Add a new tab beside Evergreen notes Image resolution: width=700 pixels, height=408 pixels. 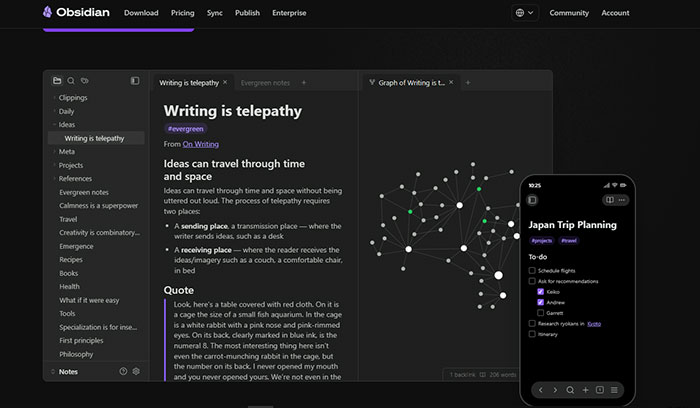(x=304, y=82)
